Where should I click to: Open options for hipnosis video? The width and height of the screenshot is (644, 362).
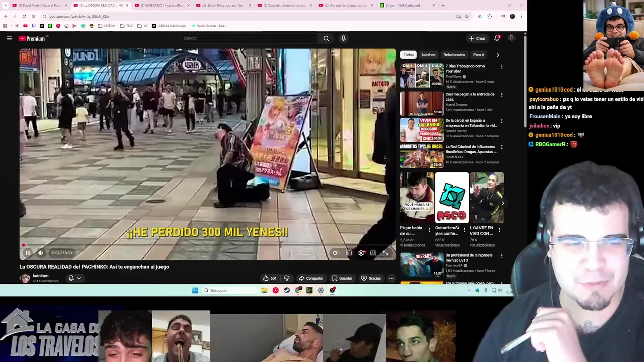502,256
